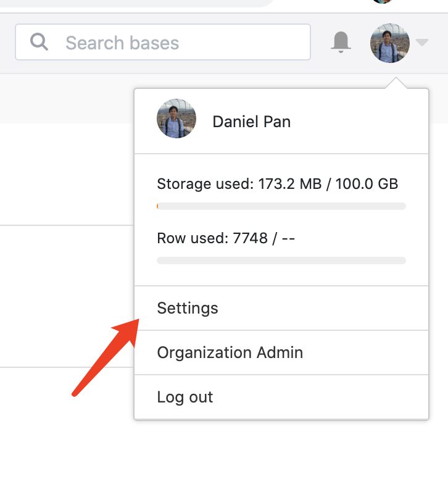448x479 pixels.
Task: Collapse the account menu using the caret arrow
Action: [422, 43]
